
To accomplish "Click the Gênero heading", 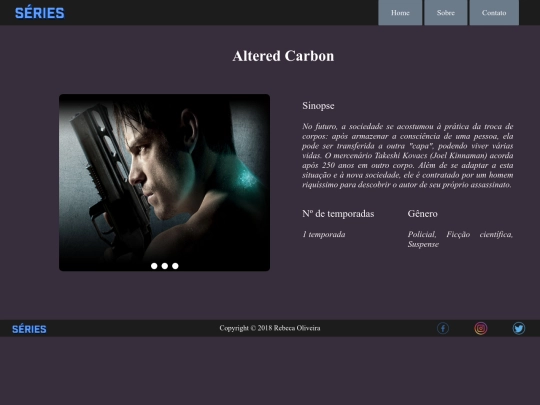I will point(423,214).
